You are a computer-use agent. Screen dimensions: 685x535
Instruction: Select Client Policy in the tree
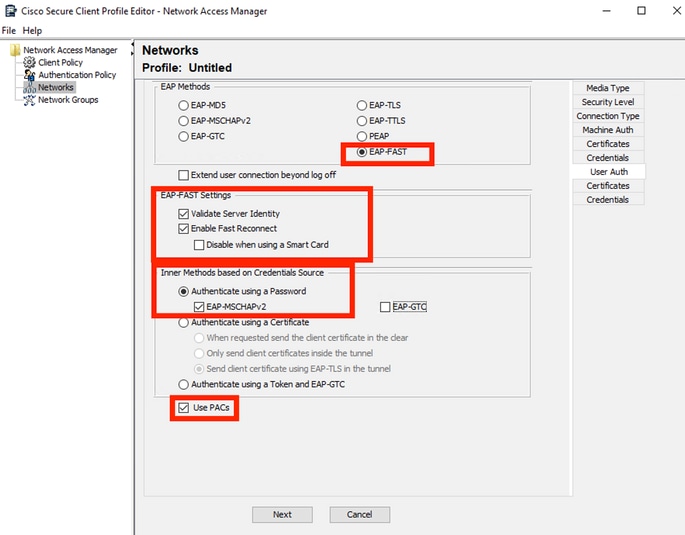(x=60, y=62)
